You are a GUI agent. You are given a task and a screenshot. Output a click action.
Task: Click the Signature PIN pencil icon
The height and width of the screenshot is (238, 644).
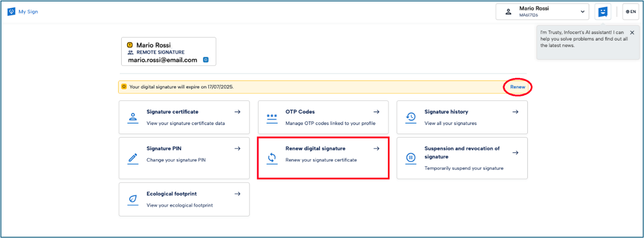[133, 158]
